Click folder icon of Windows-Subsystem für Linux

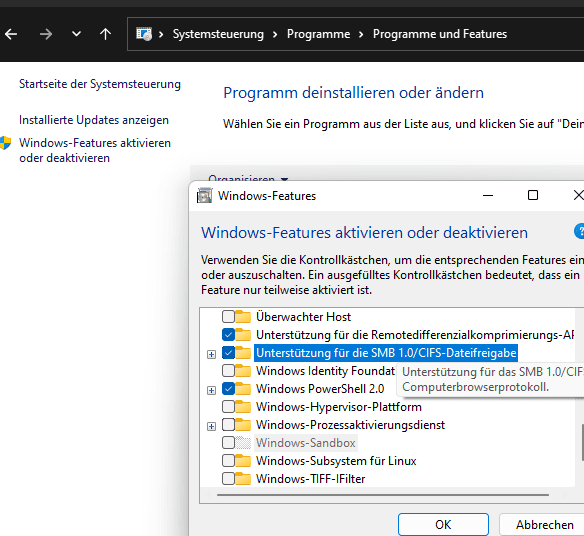pos(243,460)
